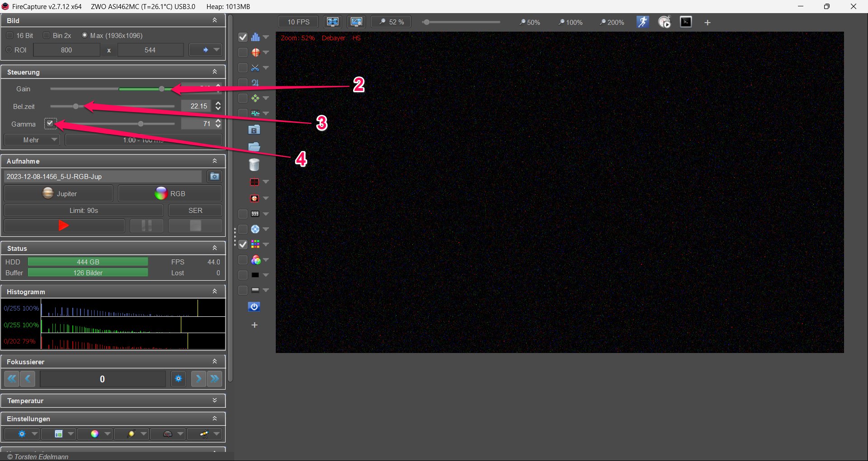Click the scissors cut-out tool icon
This screenshot has height=461, width=868.
(x=255, y=68)
